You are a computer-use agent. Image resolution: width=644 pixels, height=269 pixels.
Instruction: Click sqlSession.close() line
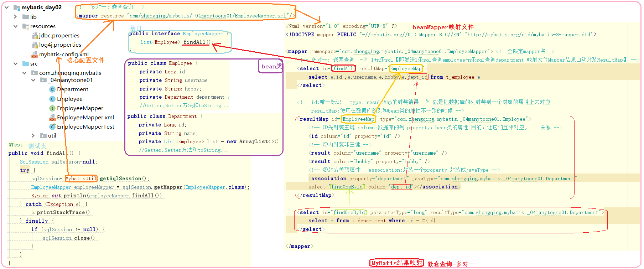point(71,238)
